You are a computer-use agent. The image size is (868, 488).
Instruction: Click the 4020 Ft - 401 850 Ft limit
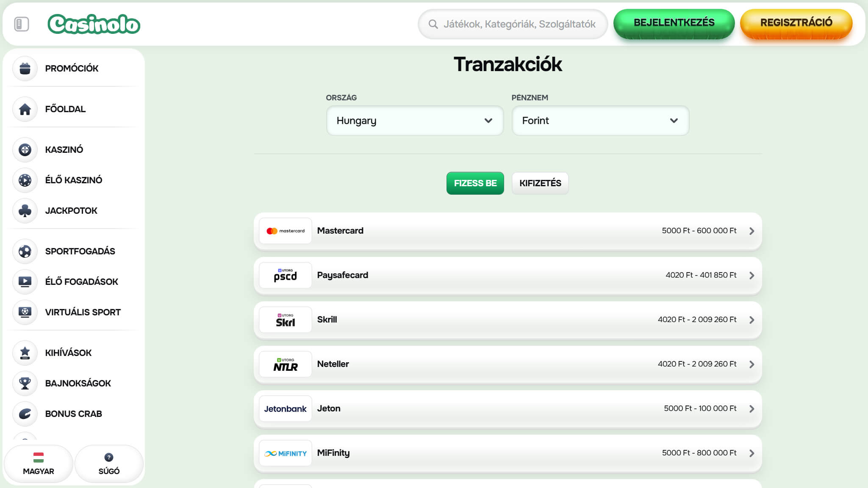(x=701, y=275)
